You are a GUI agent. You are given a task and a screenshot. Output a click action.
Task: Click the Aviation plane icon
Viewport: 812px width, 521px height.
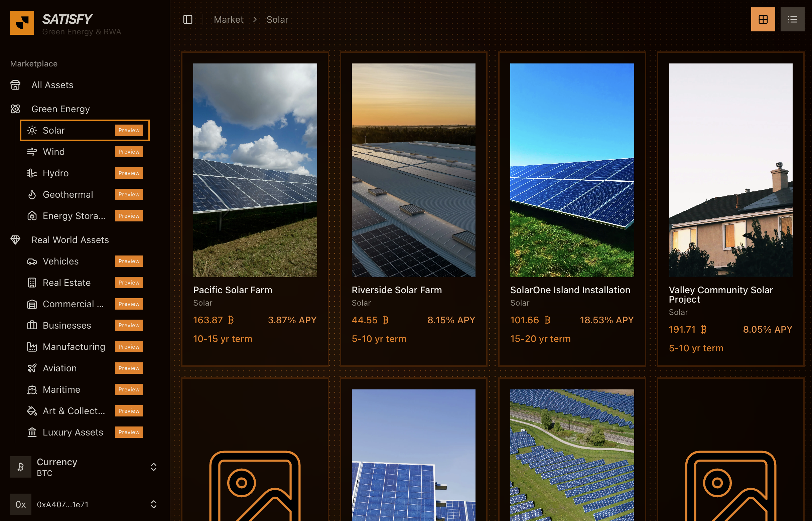point(32,368)
